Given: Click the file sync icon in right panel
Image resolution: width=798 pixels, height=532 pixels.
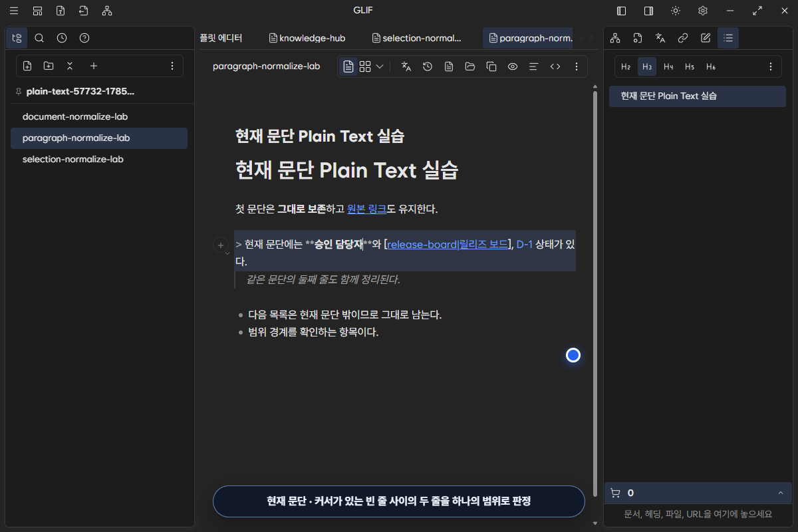Looking at the screenshot, I should [x=638, y=38].
